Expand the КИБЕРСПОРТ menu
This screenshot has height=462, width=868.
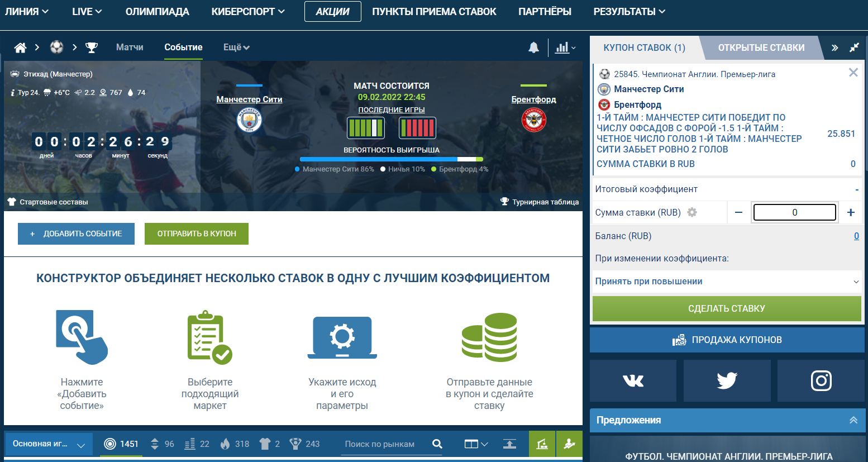tap(248, 11)
